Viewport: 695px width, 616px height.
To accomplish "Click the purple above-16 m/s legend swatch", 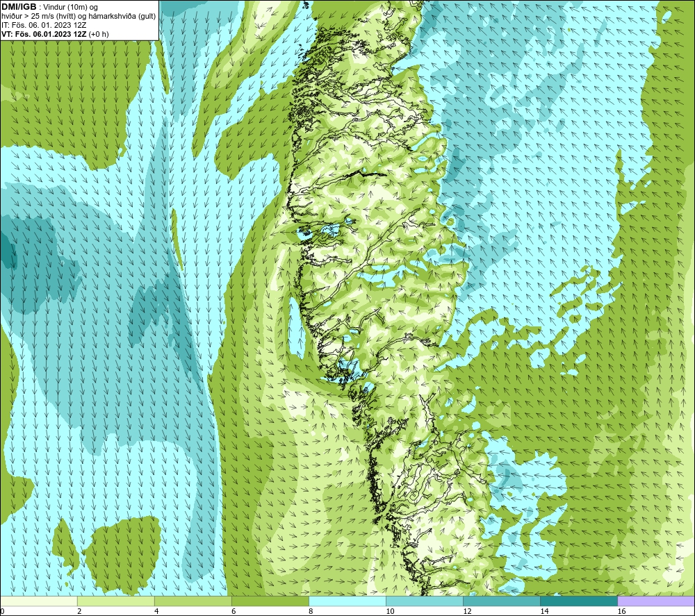I will click(656, 601).
